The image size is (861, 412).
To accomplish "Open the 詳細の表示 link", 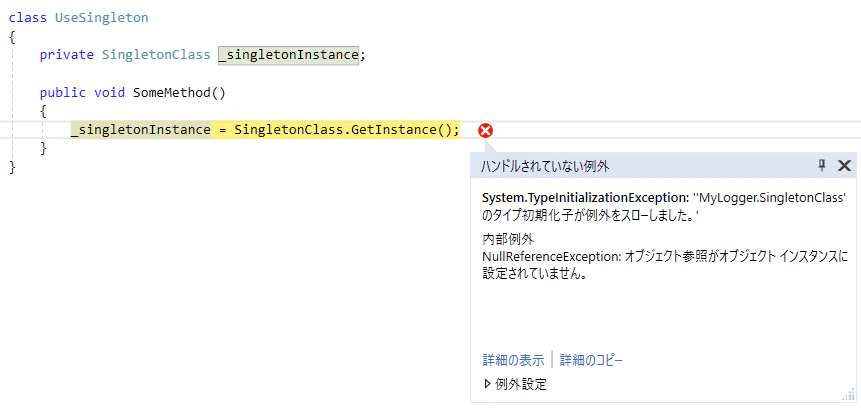I will [513, 360].
